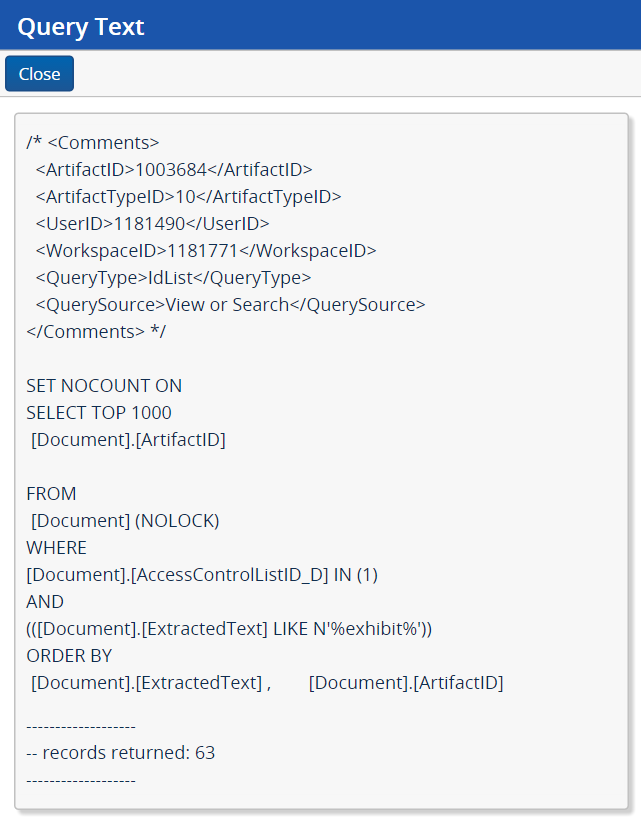Click the ORDER BY clause
The image size is (641, 819).
(70, 655)
